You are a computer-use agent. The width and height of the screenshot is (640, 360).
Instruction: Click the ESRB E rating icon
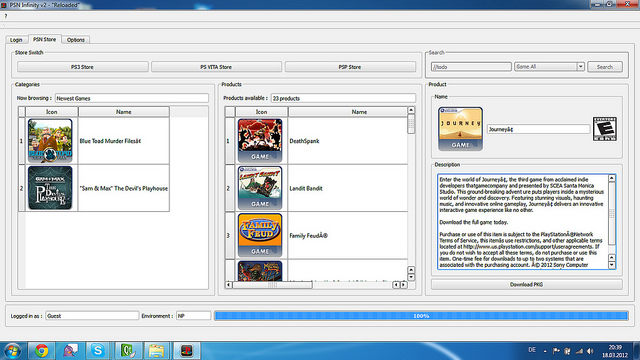604,129
